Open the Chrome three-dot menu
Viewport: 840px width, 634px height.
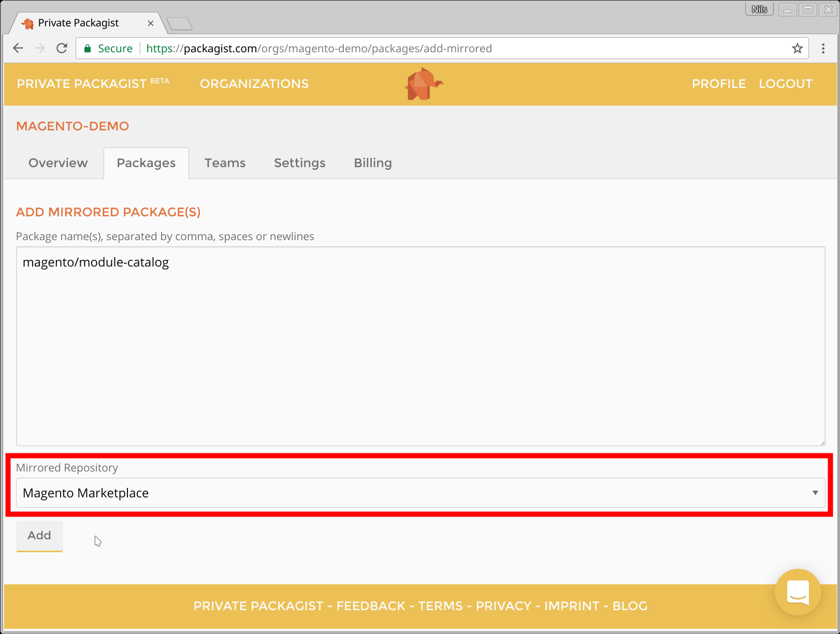click(x=823, y=48)
